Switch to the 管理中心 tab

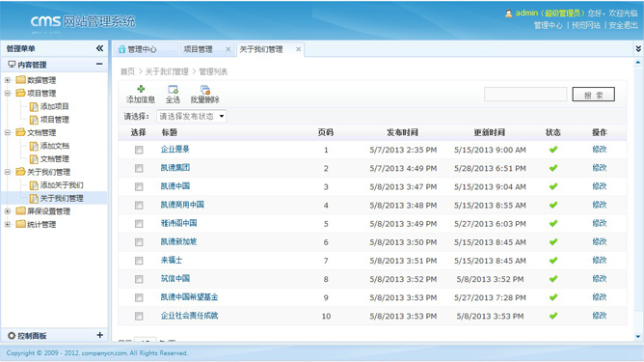[146, 49]
